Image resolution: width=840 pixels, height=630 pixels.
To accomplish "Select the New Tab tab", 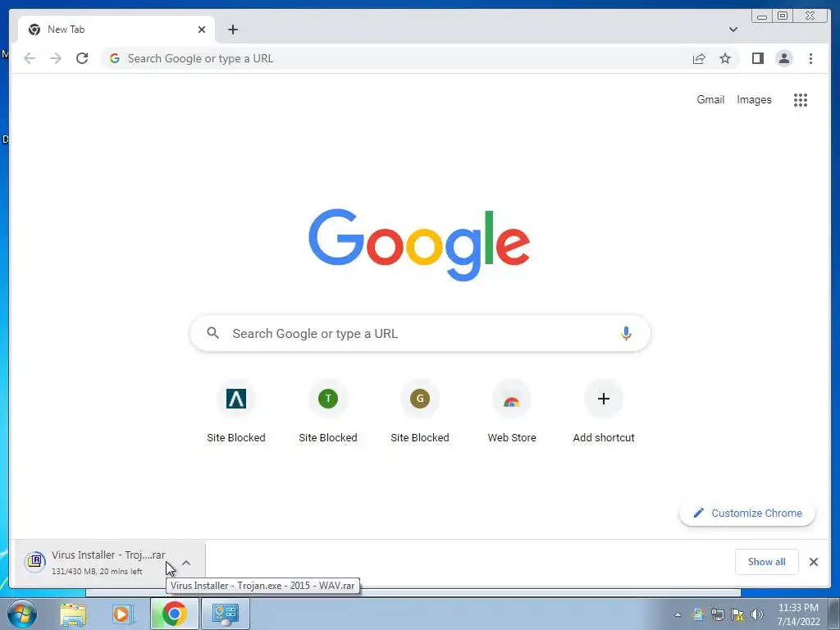I will (x=116, y=30).
